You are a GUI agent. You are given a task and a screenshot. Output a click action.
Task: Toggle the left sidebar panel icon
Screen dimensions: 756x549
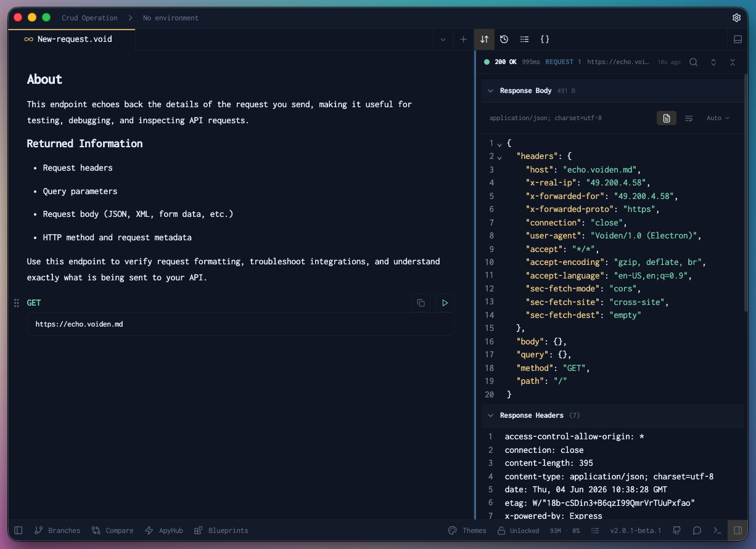pos(18,531)
